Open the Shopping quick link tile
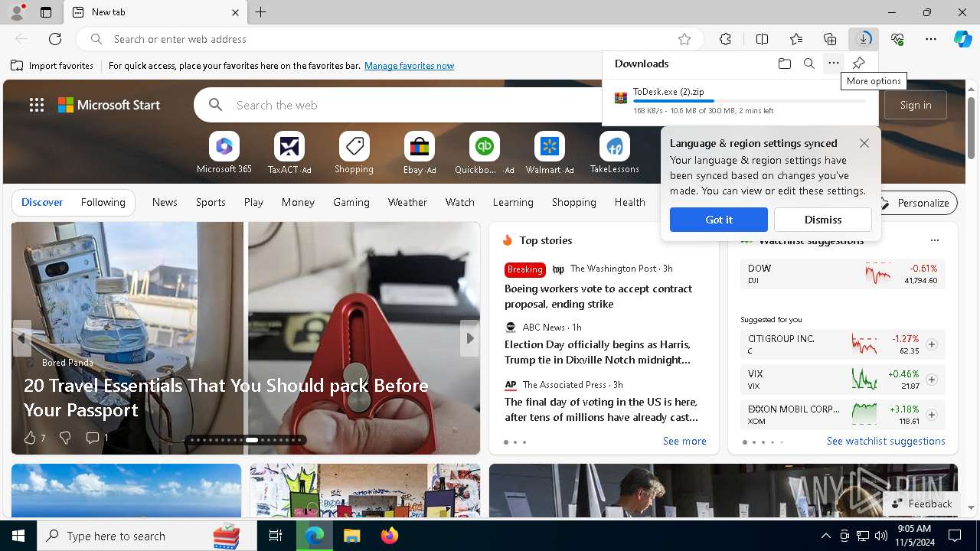This screenshot has width=980, height=551. 354,153
